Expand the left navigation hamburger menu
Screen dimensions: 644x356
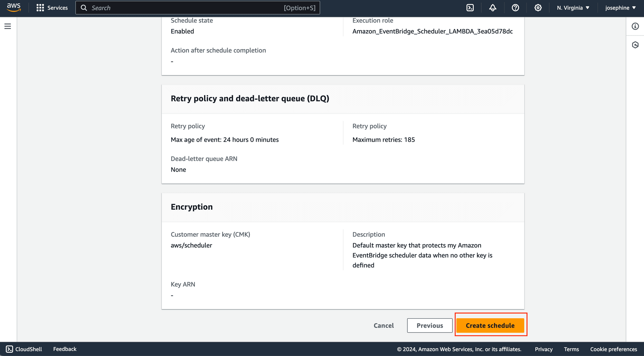pyautogui.click(x=8, y=26)
